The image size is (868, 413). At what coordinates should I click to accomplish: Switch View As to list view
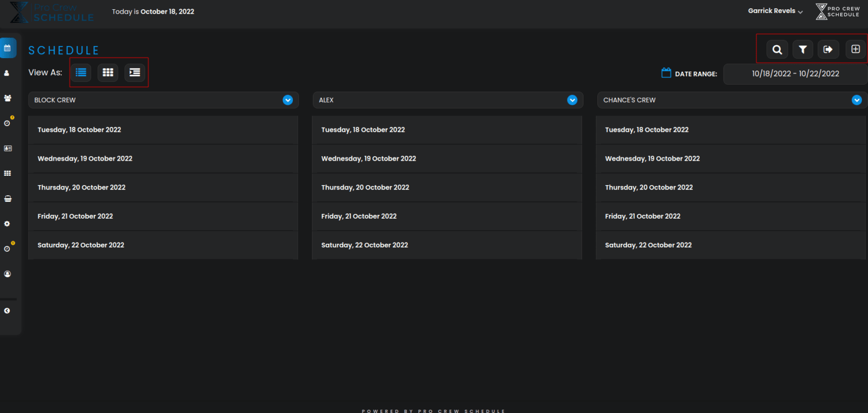click(81, 72)
